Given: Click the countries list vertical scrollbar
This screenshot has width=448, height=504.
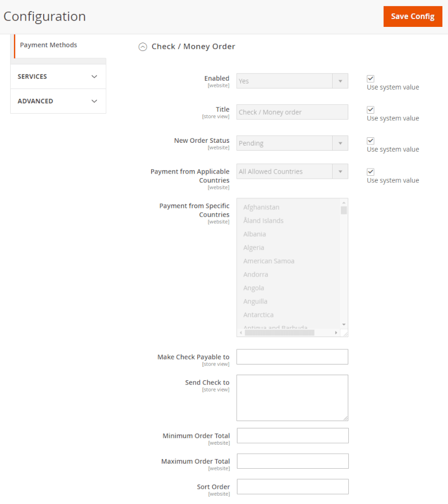Looking at the screenshot, I should tap(344, 252).
